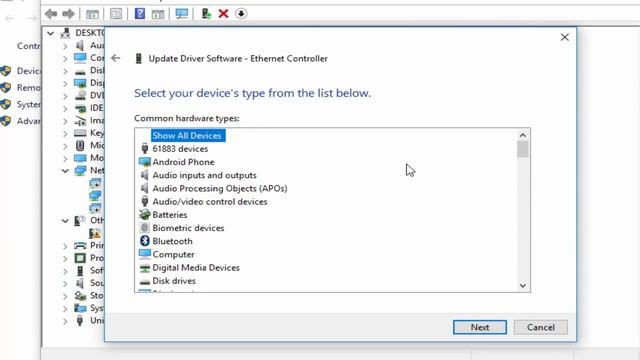Click the Next button

[x=480, y=327]
